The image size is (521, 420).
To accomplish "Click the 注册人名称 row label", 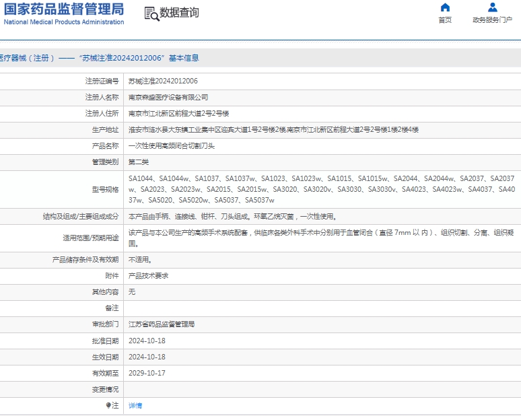I will pos(102,98).
